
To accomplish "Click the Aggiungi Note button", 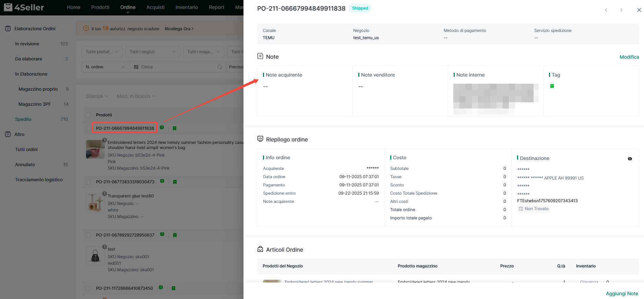I will pyautogui.click(x=622, y=294).
